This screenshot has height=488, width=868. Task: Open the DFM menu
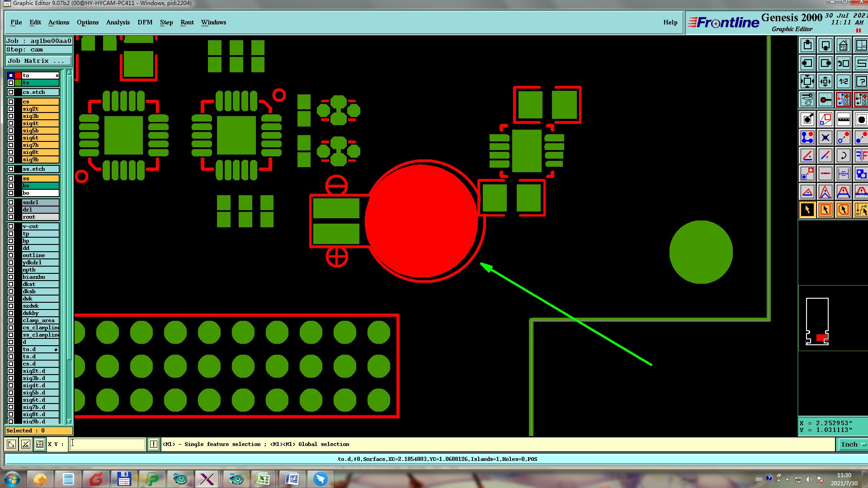[145, 22]
